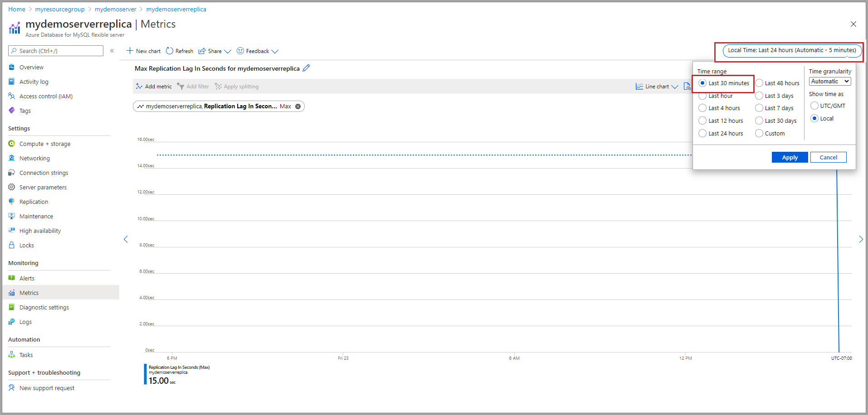Screen dimensions: 868x415
Task: Open myresourcegroup breadcrumb link
Action: (x=60, y=9)
